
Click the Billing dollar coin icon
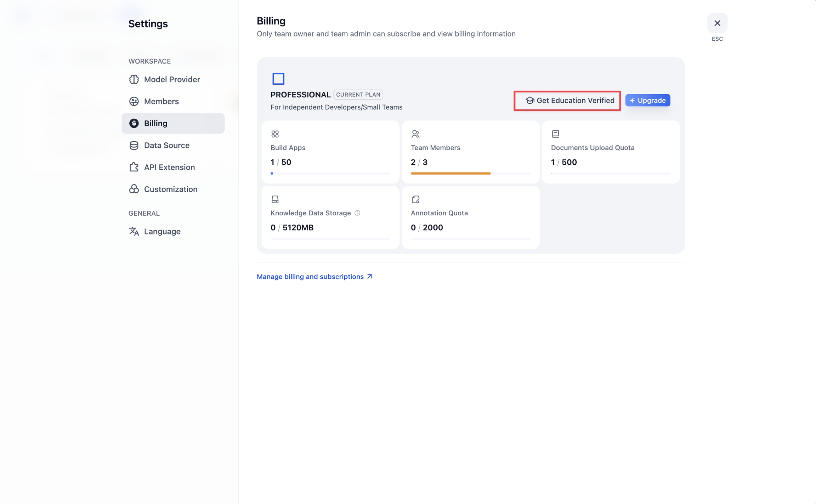[x=134, y=123]
